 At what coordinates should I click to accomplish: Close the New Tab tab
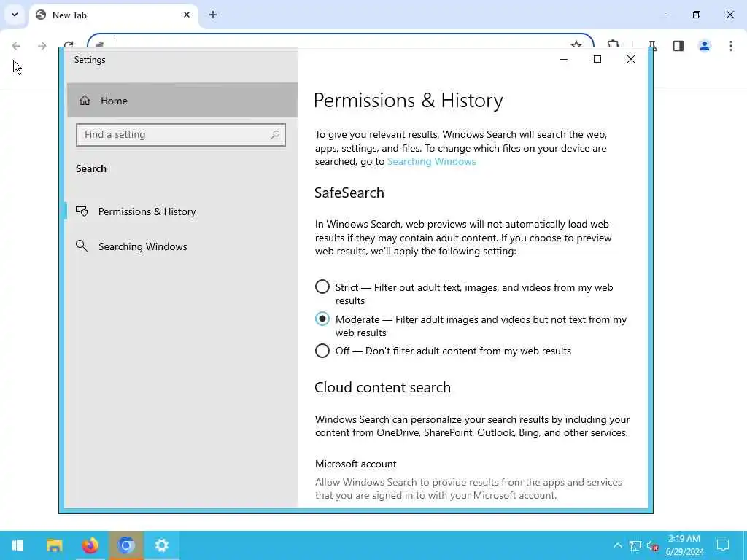(187, 15)
